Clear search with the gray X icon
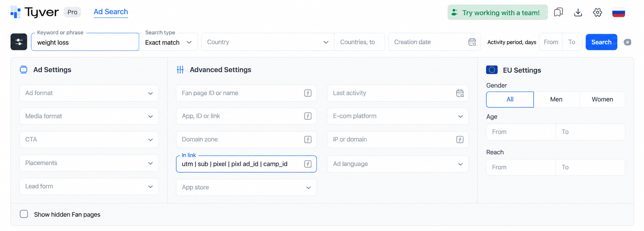 click(x=627, y=42)
